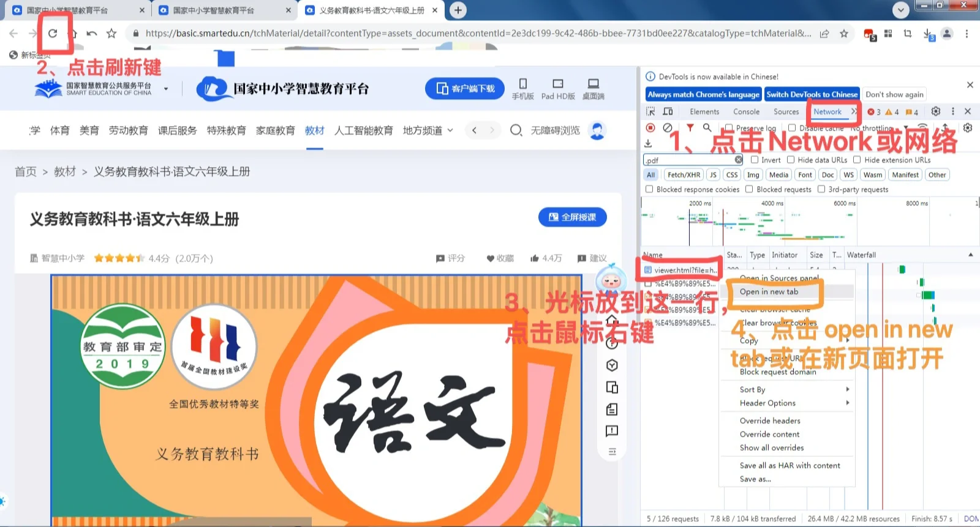Expand more DevTools tabs chevron
The height and width of the screenshot is (527, 980).
click(x=854, y=111)
